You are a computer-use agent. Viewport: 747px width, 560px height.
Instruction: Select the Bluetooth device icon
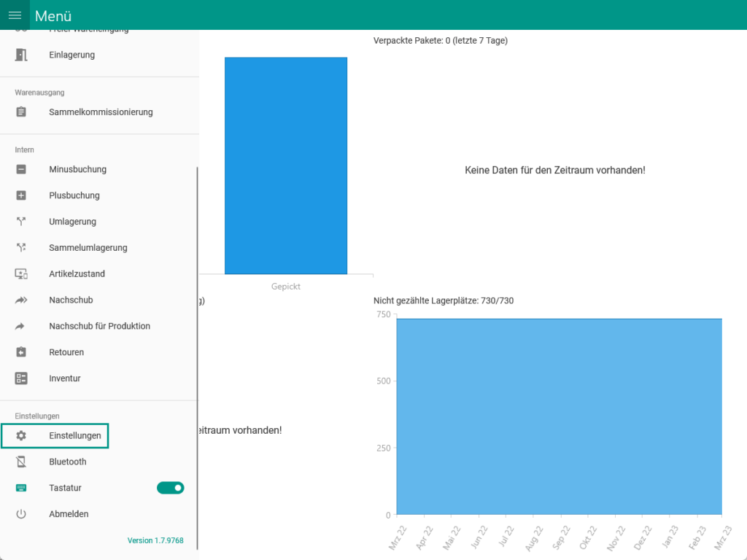pyautogui.click(x=21, y=462)
